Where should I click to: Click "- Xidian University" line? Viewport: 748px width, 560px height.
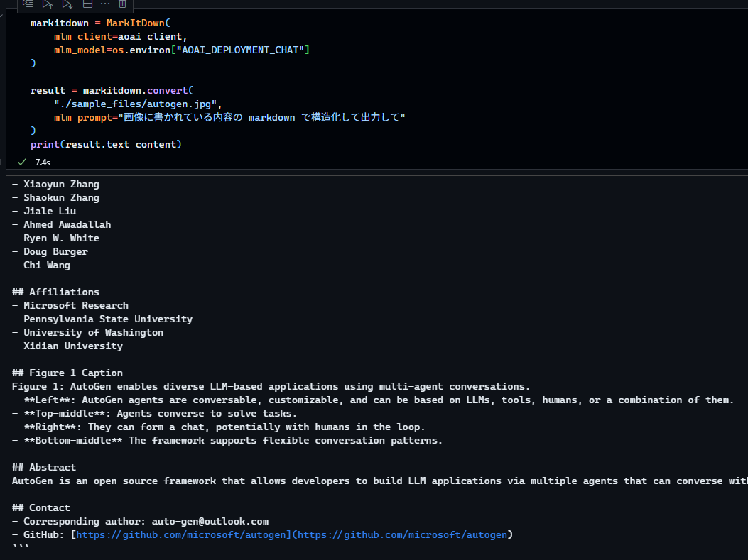click(x=67, y=346)
